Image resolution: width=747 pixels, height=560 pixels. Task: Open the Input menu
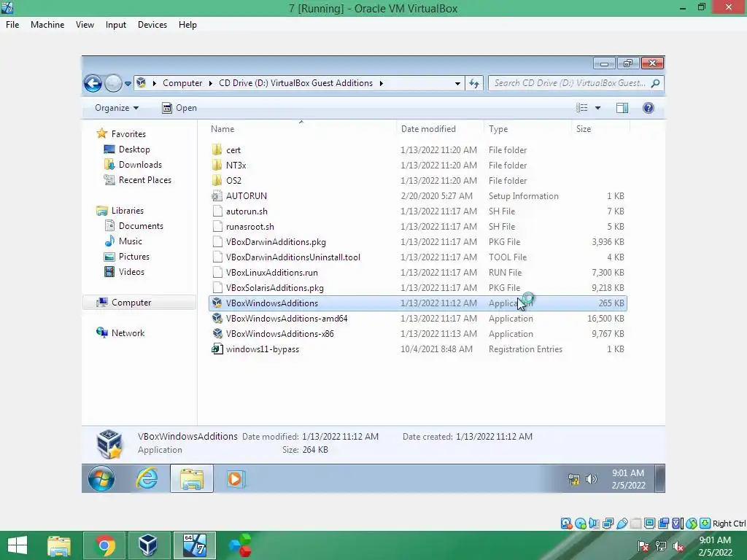click(x=116, y=25)
